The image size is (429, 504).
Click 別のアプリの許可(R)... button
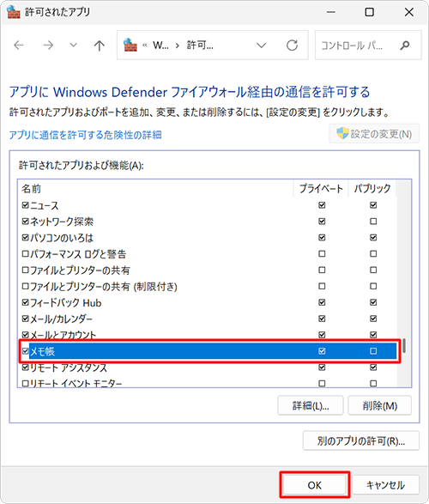click(361, 441)
